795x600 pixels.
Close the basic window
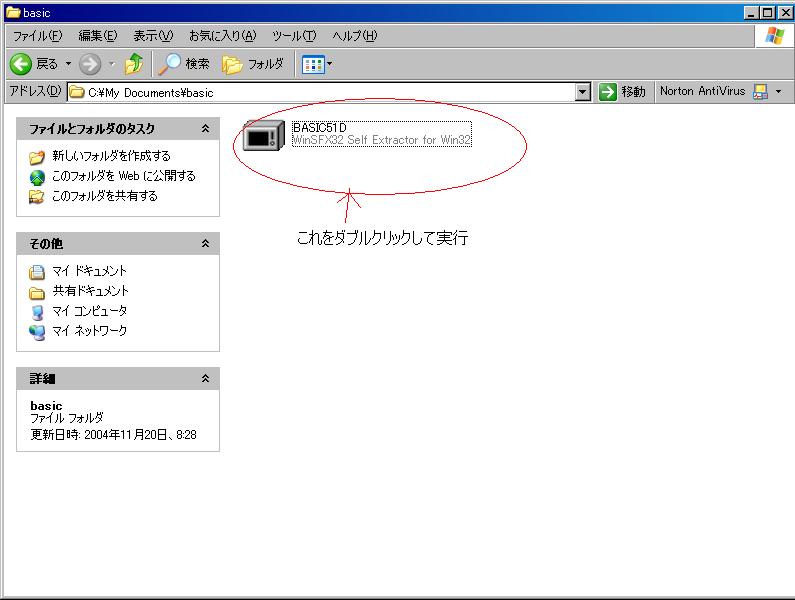(x=785, y=13)
